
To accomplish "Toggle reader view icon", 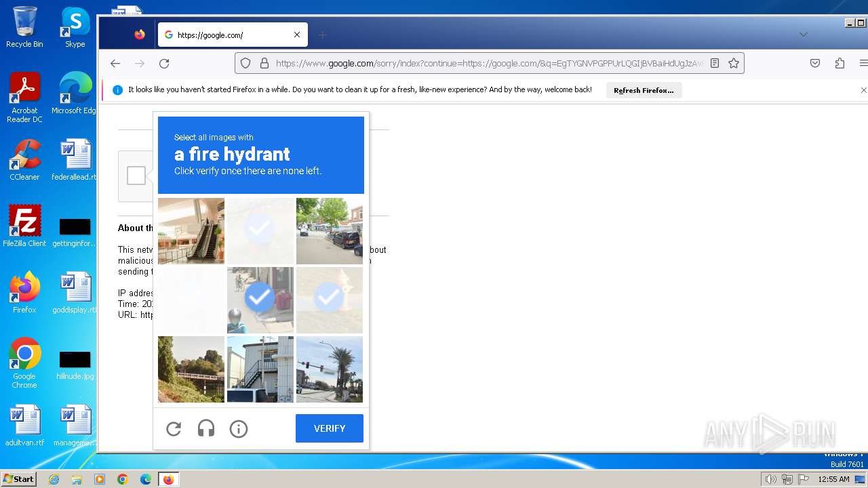I will click(715, 63).
